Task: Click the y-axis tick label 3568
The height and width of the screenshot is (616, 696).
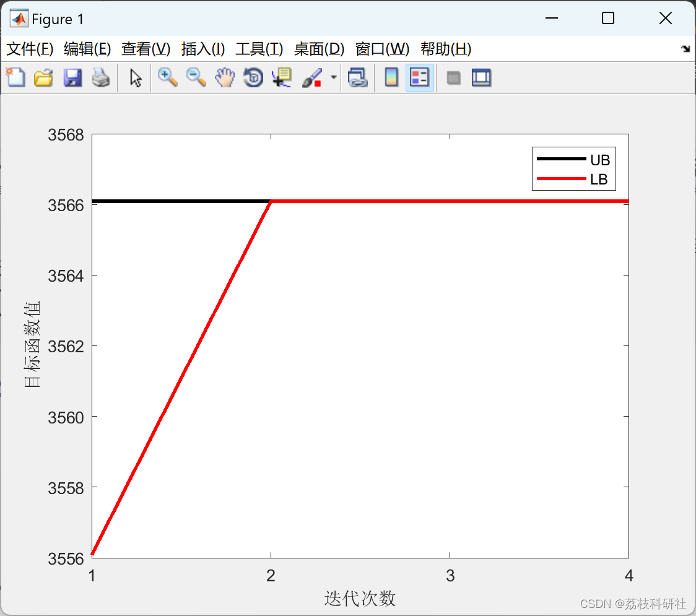Action: [66, 135]
